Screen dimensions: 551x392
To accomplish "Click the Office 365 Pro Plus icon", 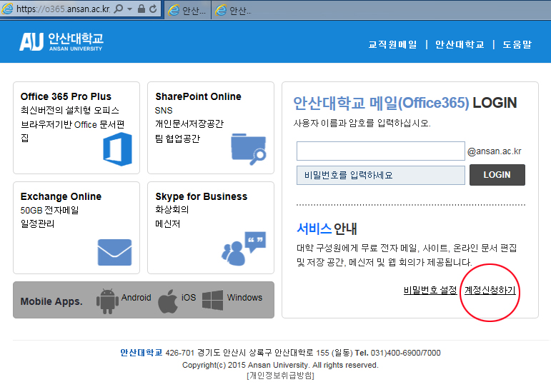I will (117, 150).
